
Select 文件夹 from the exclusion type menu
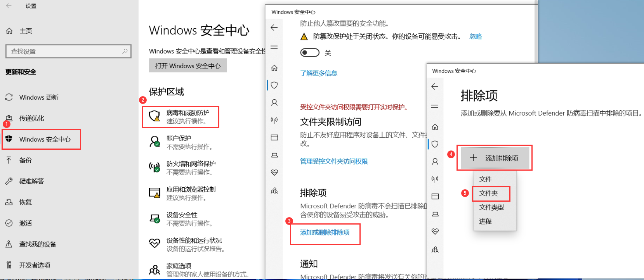coord(488,193)
